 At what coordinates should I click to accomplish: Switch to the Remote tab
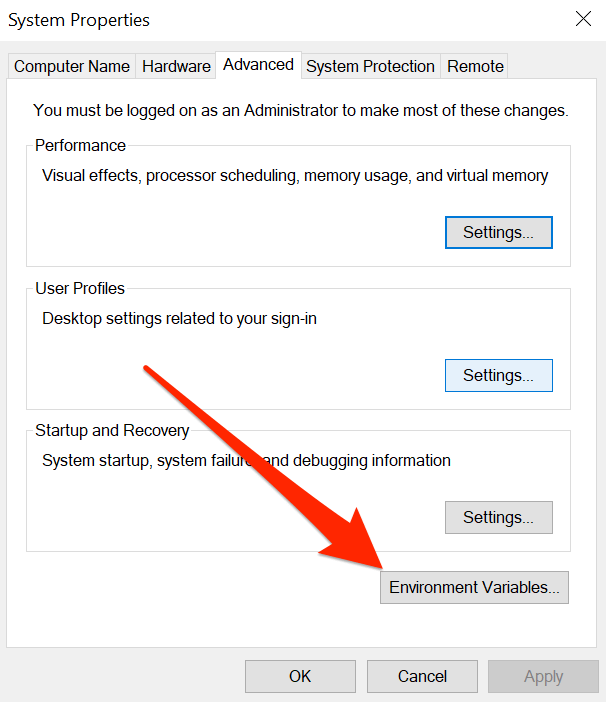coord(475,66)
